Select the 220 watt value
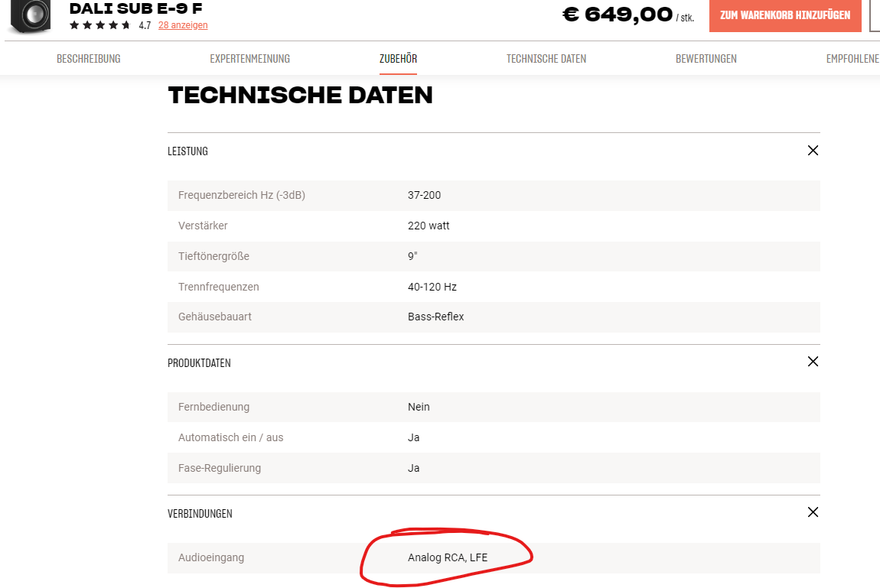 coord(429,226)
